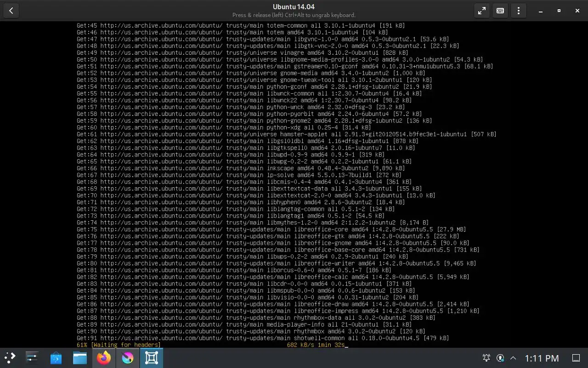Expand hidden system tray icons
The image size is (588, 368).
(514, 358)
